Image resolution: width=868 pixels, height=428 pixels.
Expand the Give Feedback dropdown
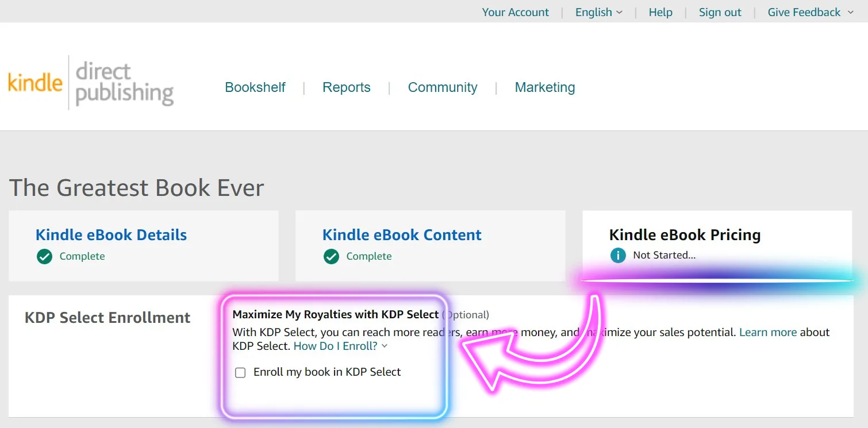[x=811, y=12]
